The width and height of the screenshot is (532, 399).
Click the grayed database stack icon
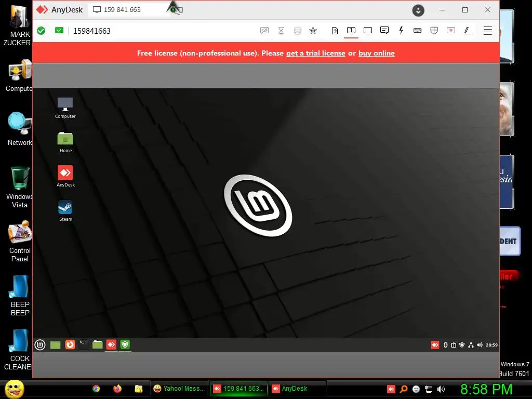click(298, 31)
